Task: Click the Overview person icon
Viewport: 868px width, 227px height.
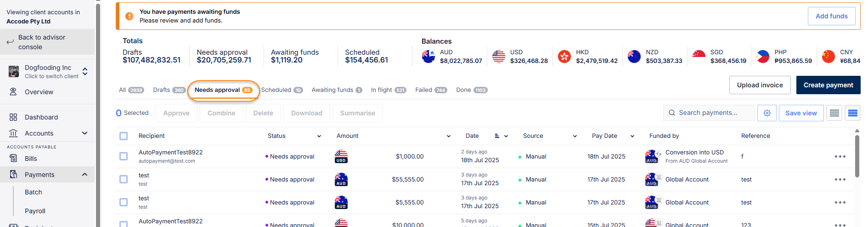Action: coord(13,92)
